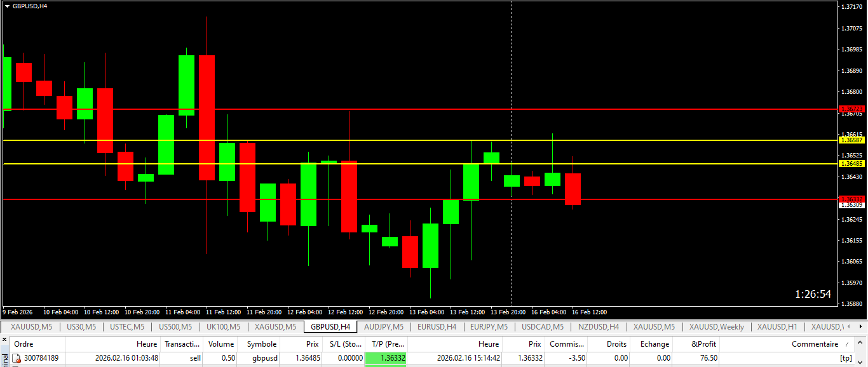Select order number 300784189 cell
Image resolution: width=868 pixels, height=367 pixels.
[41, 358]
